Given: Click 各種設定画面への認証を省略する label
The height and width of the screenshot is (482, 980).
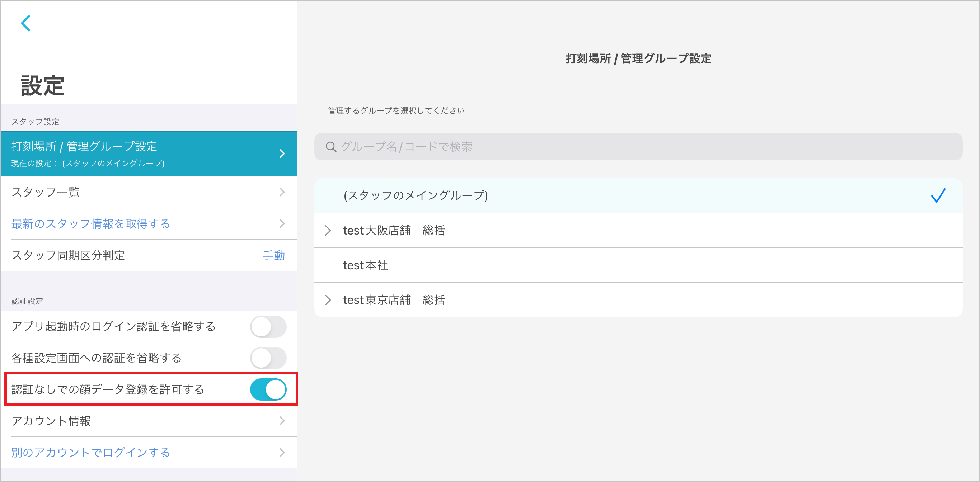Looking at the screenshot, I should coord(97,358).
